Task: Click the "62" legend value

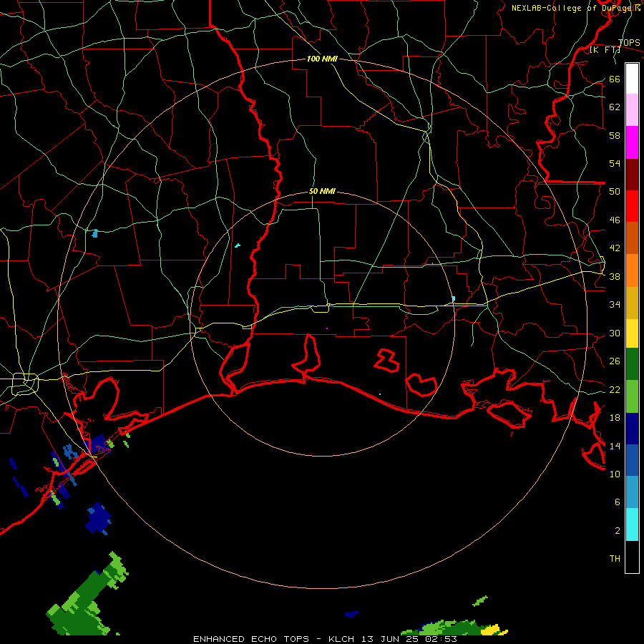Action: 615,107
